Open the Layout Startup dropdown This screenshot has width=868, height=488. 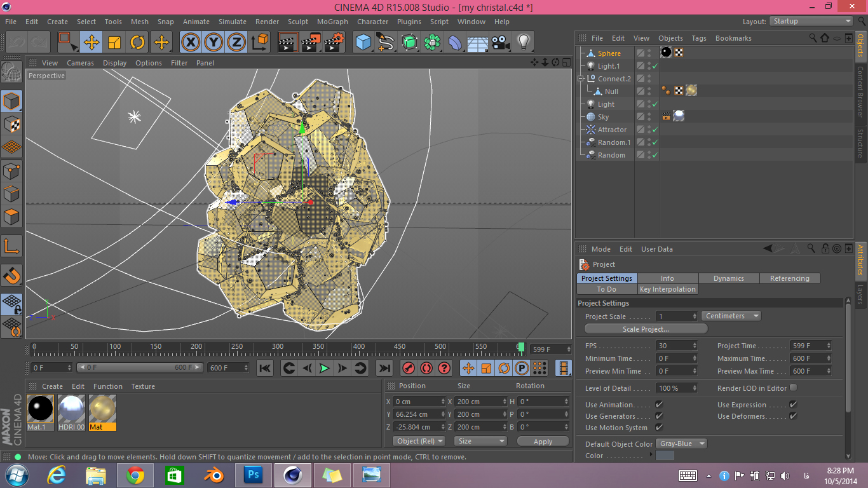[x=811, y=21]
